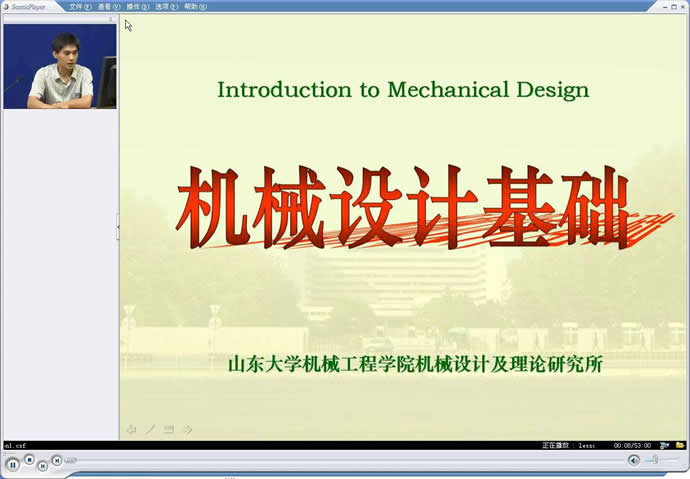Click the file name label in status bar

coord(15,446)
